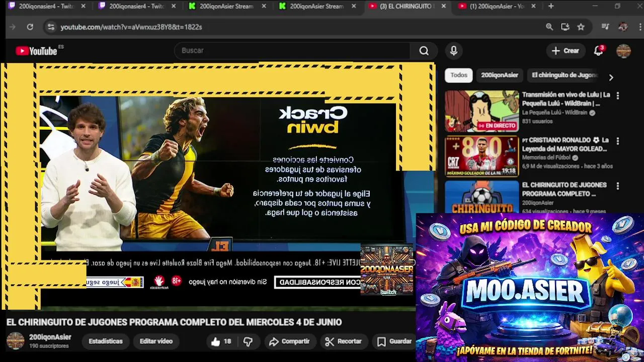Click the Crear button
Viewport: 644px width, 362px height.
click(x=565, y=51)
